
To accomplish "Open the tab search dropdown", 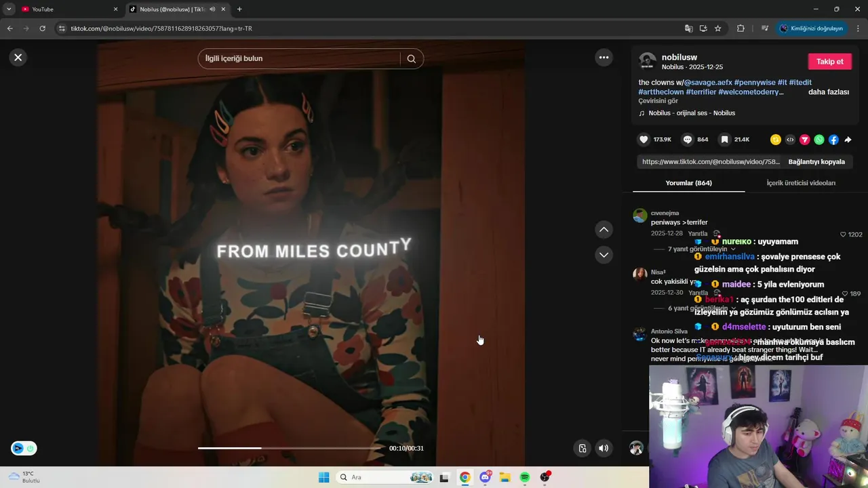I will [x=9, y=9].
